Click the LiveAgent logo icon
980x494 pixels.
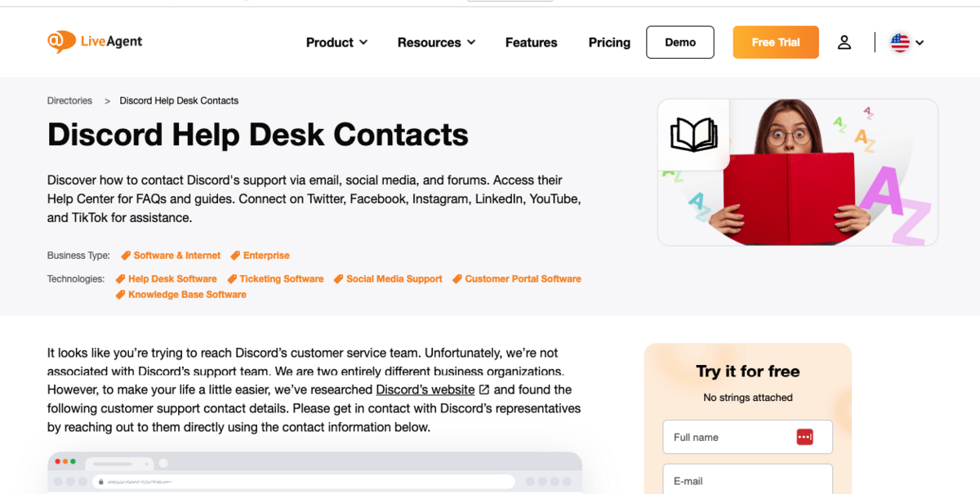61,42
